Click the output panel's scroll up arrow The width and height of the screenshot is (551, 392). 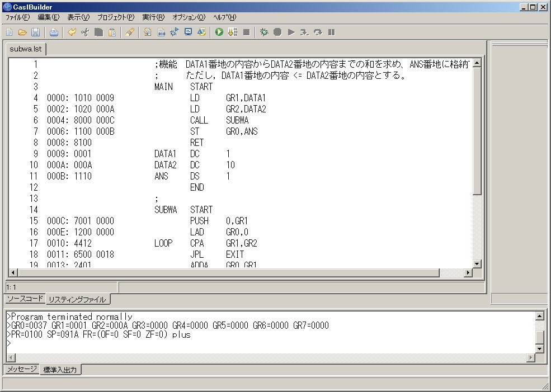click(539, 317)
